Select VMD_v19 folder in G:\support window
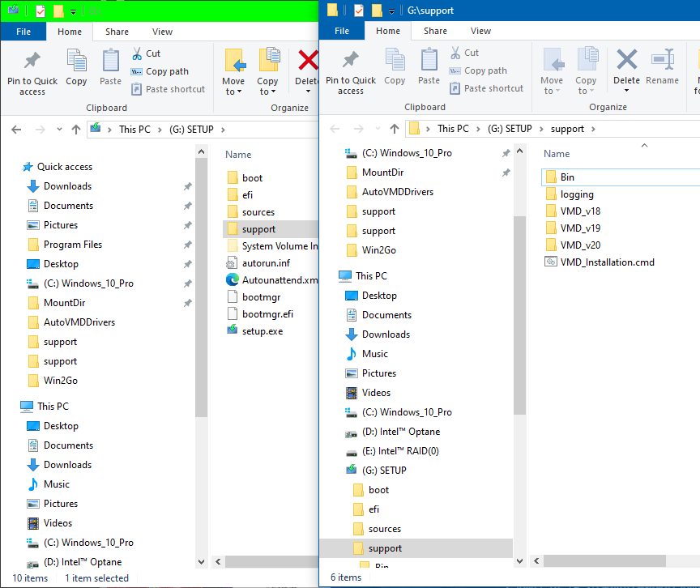 click(580, 228)
